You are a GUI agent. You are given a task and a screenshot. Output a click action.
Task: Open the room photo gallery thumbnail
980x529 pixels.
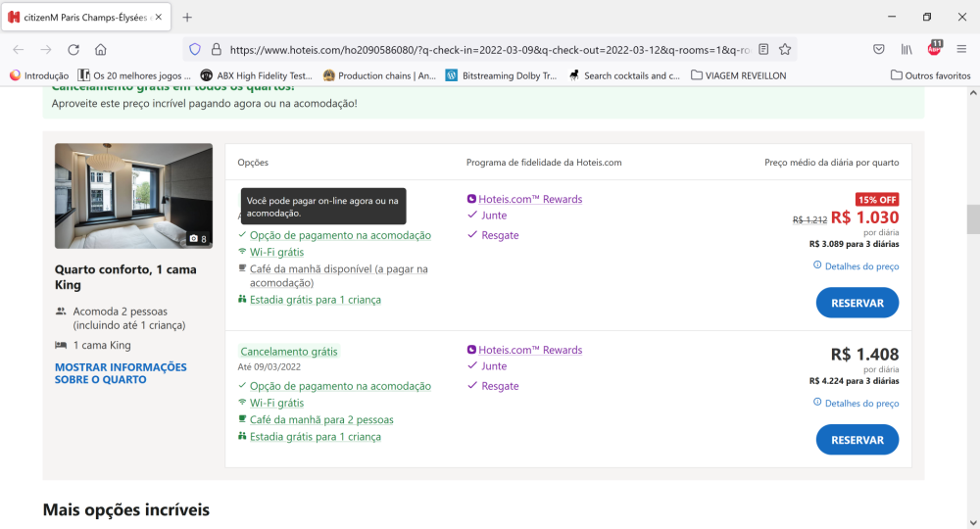(133, 196)
